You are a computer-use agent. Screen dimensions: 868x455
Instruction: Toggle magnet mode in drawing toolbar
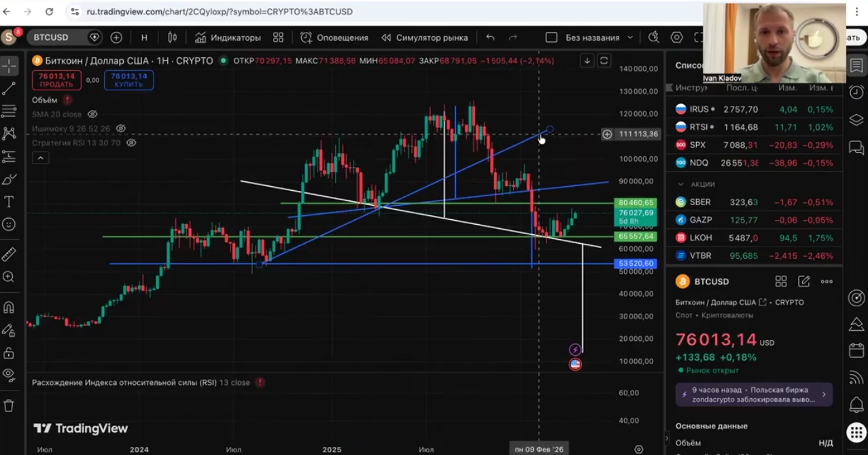[9, 307]
